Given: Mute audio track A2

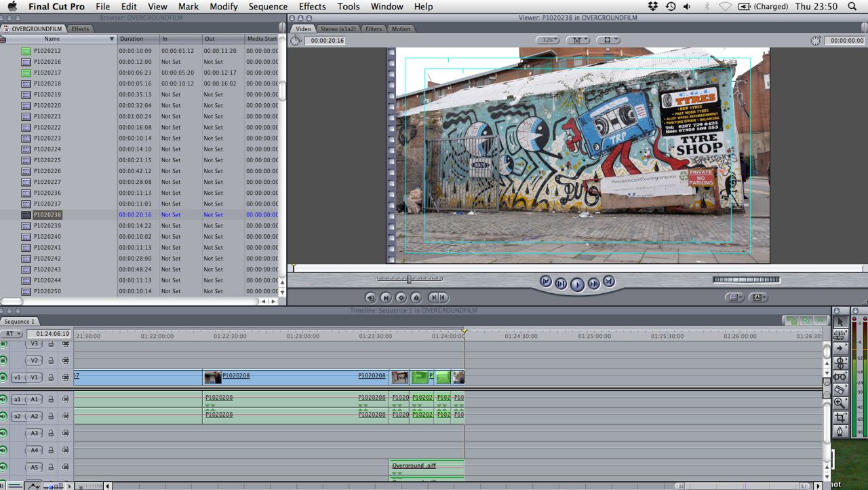Looking at the screenshot, I should coord(3,416).
